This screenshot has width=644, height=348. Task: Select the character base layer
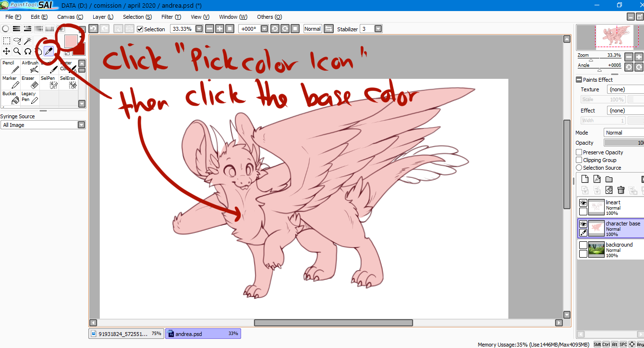pos(611,229)
